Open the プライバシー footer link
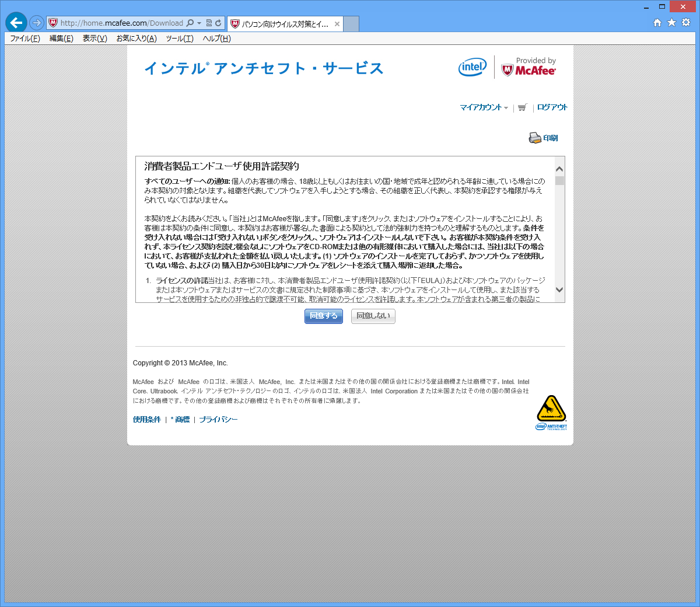700x607 pixels. (218, 420)
